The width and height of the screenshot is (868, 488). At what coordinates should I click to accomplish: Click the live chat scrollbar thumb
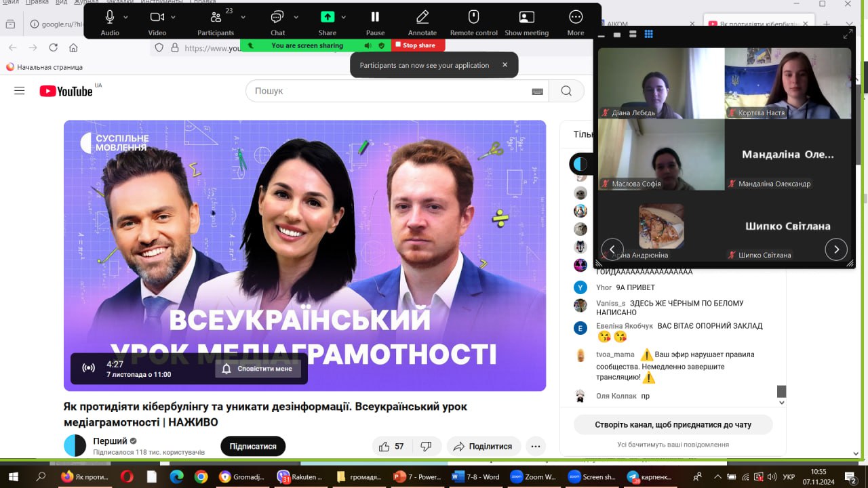[x=781, y=391]
